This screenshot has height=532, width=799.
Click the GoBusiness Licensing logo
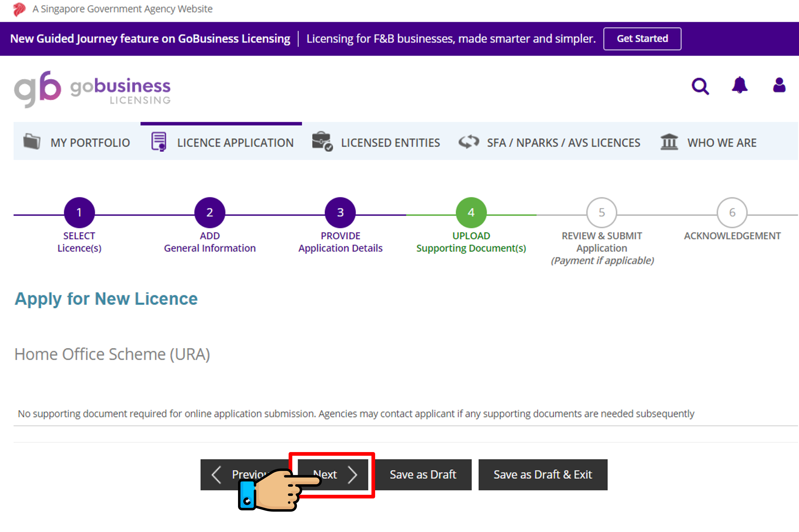(92, 89)
